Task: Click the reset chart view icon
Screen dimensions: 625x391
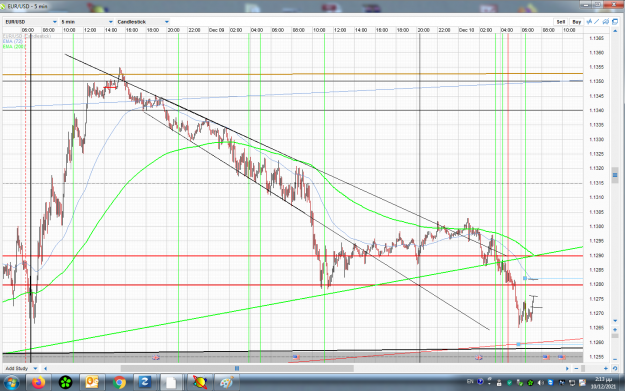Action: 615,368
